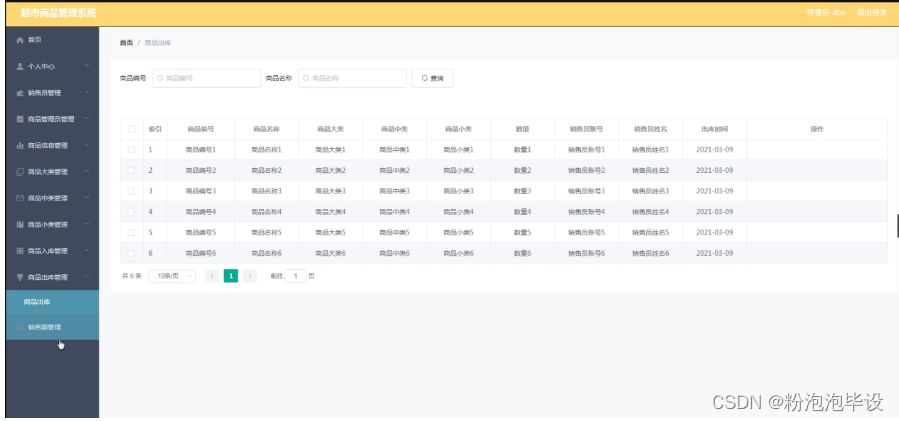Click the 商品小类管理 sidebar icon
Image resolution: width=899 pixels, height=421 pixels.
click(x=20, y=225)
